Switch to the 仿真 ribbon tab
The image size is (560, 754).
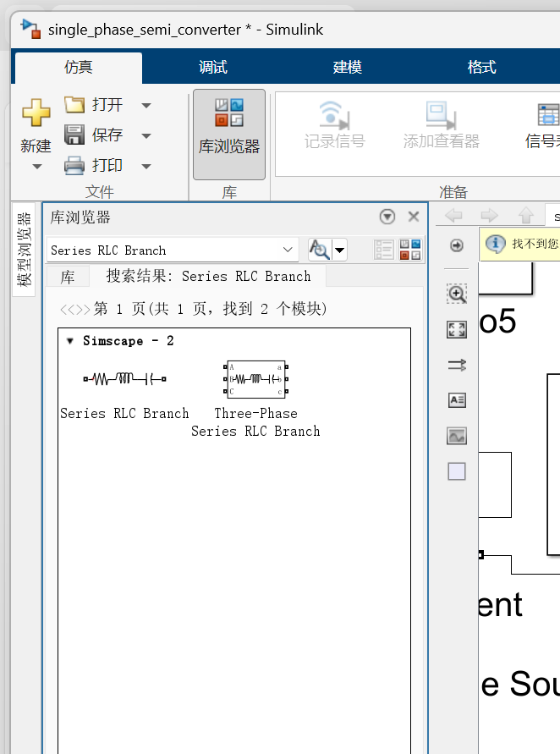tap(79, 67)
